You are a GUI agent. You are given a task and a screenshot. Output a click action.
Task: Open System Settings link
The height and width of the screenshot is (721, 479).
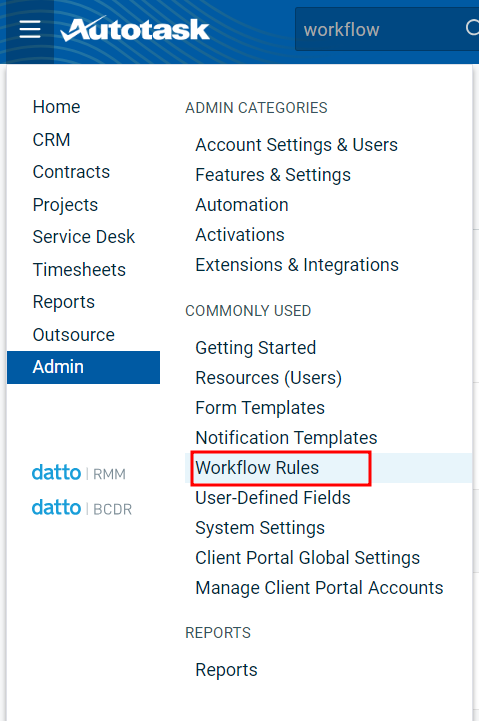(x=260, y=528)
